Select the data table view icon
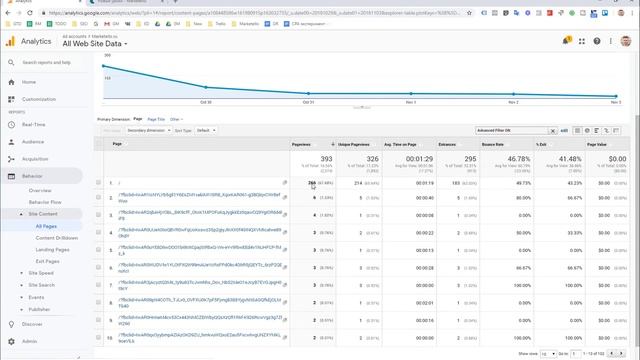Image resolution: width=640 pixels, height=360 pixels. coord(577,131)
